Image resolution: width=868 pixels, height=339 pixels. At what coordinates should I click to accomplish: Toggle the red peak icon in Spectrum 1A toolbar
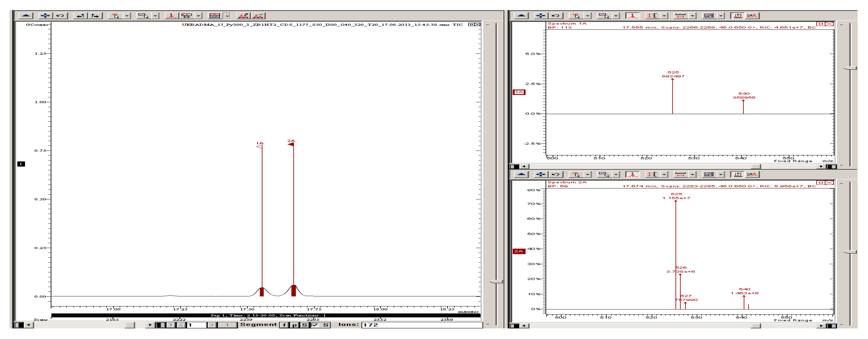pos(632,15)
